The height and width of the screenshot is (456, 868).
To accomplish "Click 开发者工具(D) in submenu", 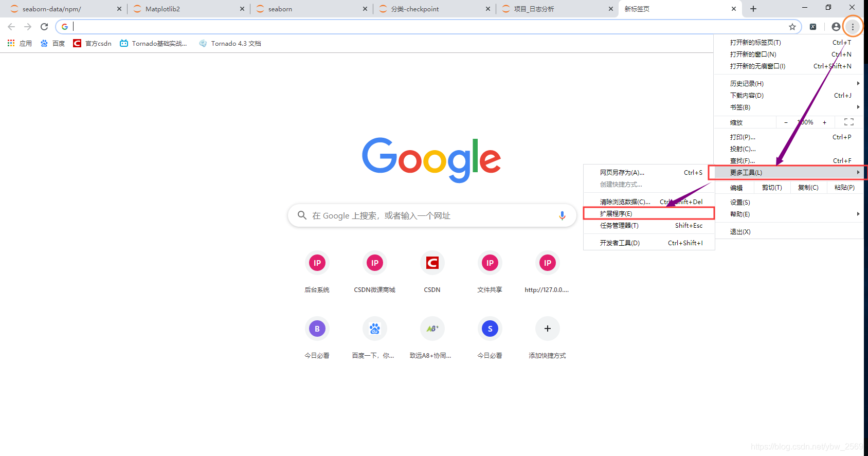I will (x=649, y=243).
